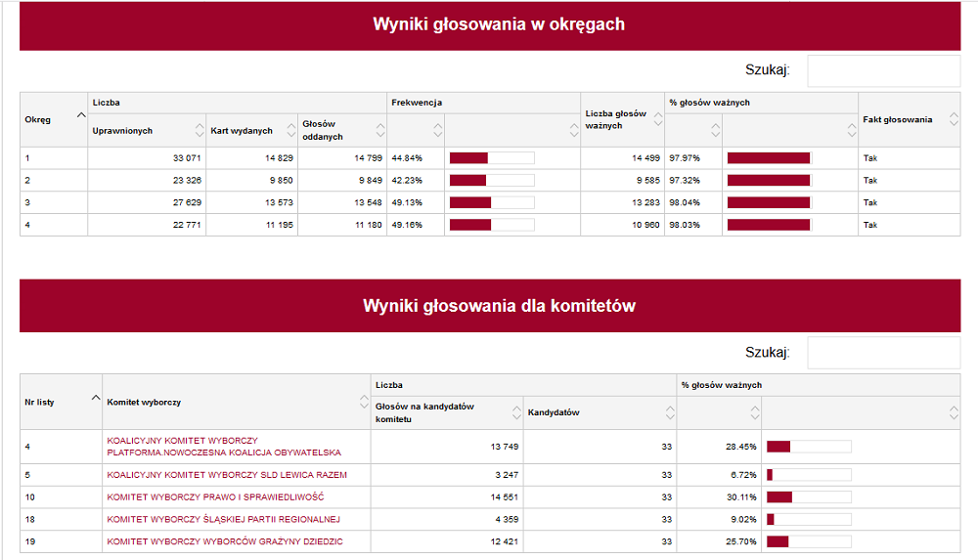Open KKW SLD Lewica Razem link

tap(226, 475)
